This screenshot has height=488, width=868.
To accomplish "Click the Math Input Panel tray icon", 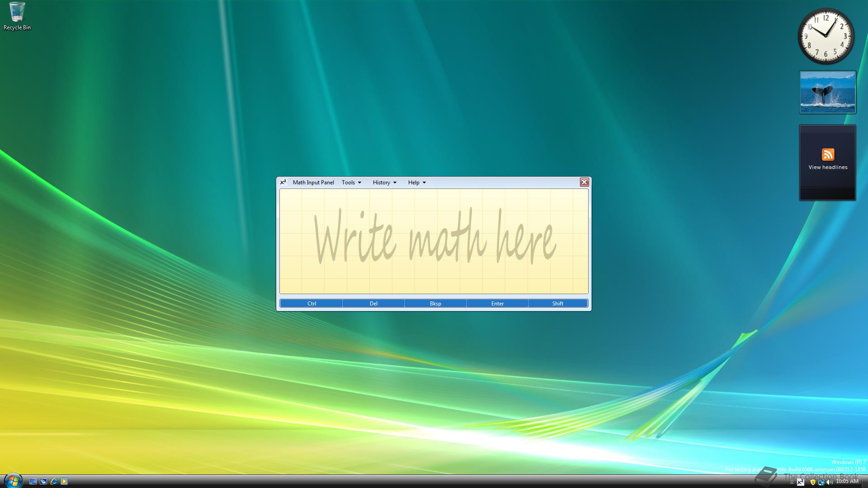I will (x=801, y=482).
